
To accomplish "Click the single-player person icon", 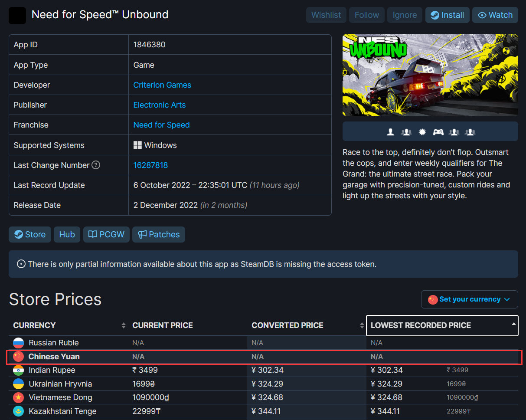I will click(x=390, y=132).
